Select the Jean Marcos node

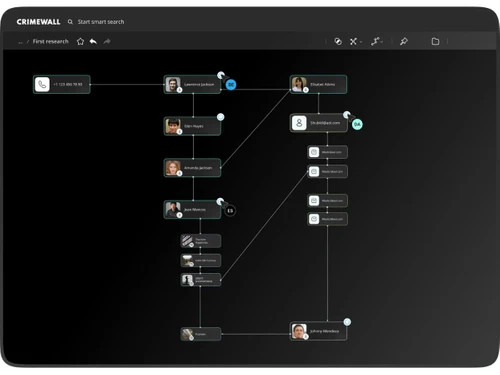pyautogui.click(x=192, y=209)
